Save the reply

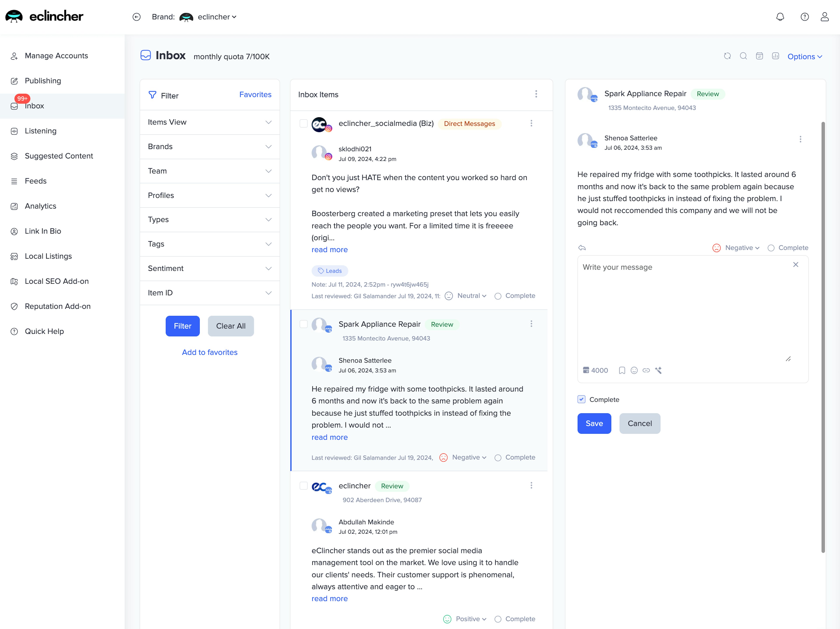pyautogui.click(x=594, y=423)
